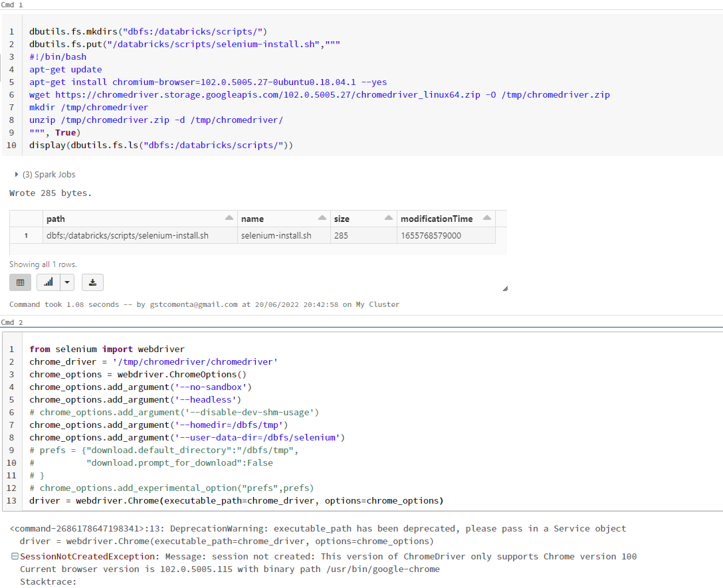Select row 1 in the results table
723x588 pixels.
tap(140, 235)
